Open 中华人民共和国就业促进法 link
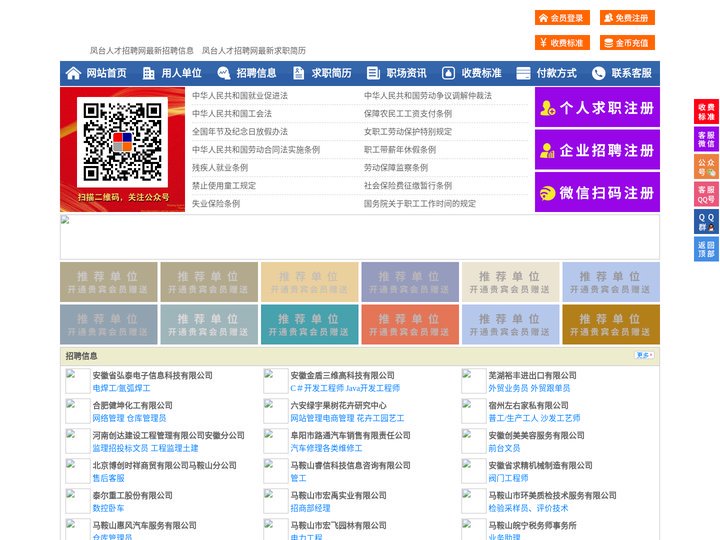720x540 pixels. (240, 96)
